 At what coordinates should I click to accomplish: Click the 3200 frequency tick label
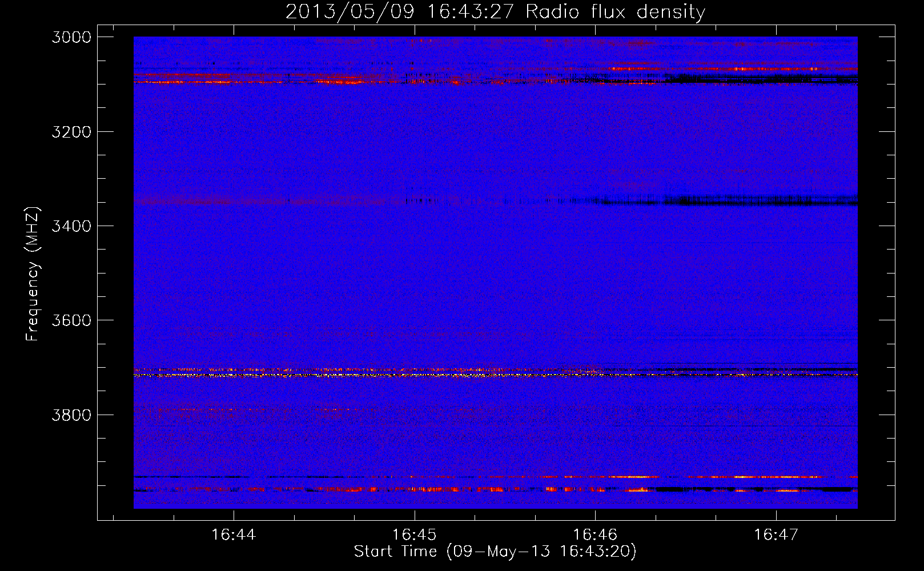pos(71,132)
